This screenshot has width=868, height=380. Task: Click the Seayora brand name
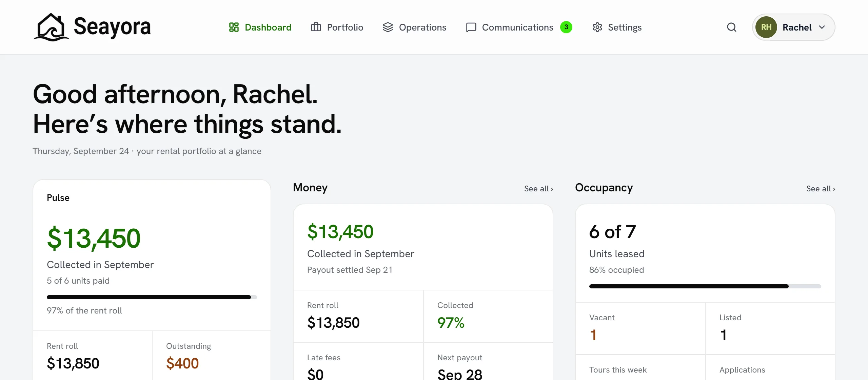112,27
